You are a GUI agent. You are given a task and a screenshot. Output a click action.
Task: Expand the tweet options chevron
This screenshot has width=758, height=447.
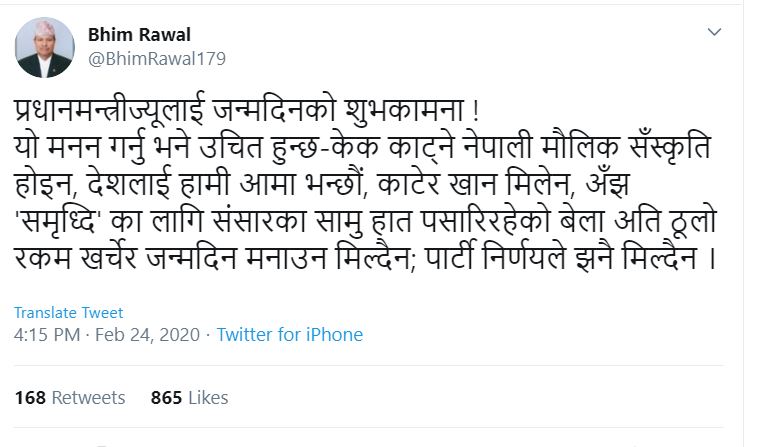coord(714,33)
